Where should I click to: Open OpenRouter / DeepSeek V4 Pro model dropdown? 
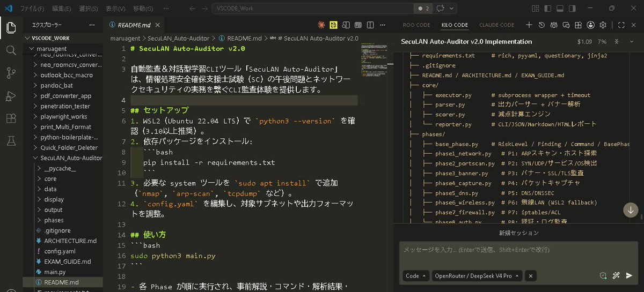(477, 275)
